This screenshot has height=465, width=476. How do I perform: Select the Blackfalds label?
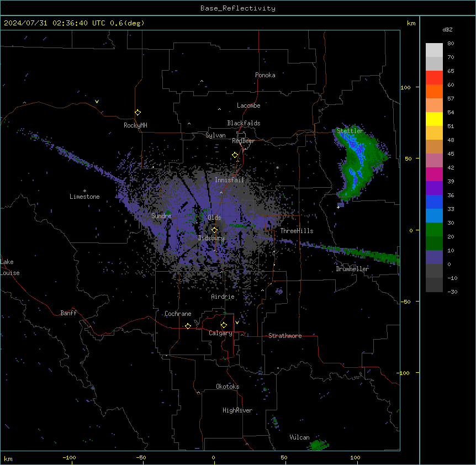click(244, 123)
